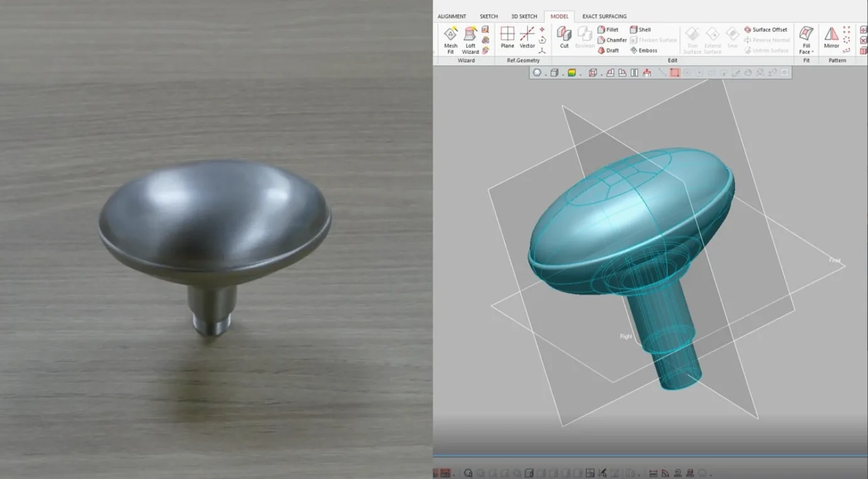Select the Front plane label in viewport
This screenshot has height=479, width=868.
(x=835, y=260)
